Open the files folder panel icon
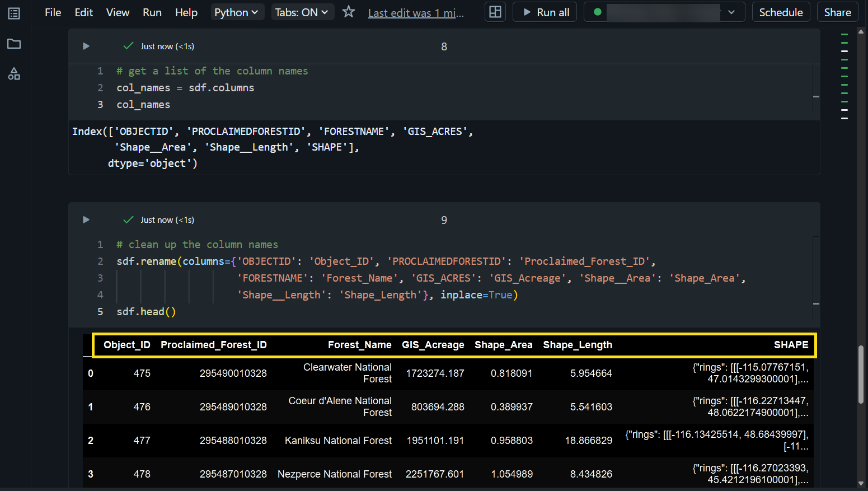Viewport: 868px width, 491px height. tap(14, 44)
